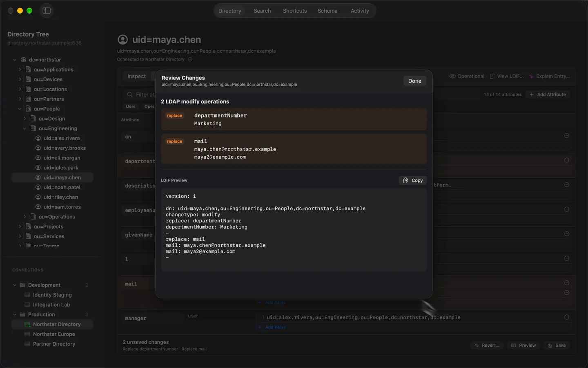Viewport: 588px width, 368px height.
Task: Toggle the sidebar panel icon
Action: (x=47, y=11)
